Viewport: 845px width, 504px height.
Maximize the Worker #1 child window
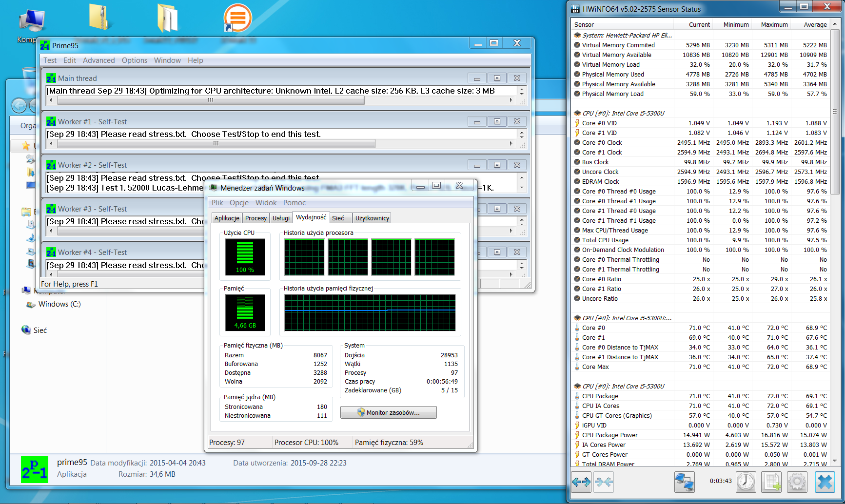tap(497, 121)
